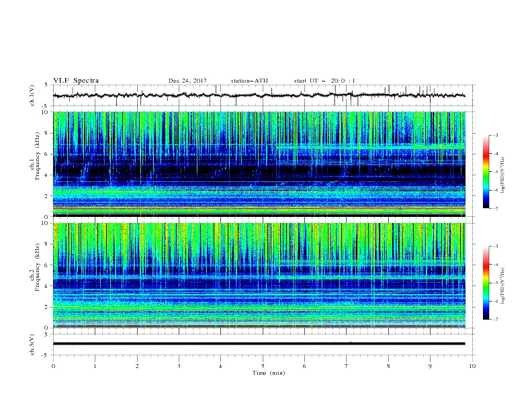Click the "-7" label on ch.1 color bar

pos(496,208)
